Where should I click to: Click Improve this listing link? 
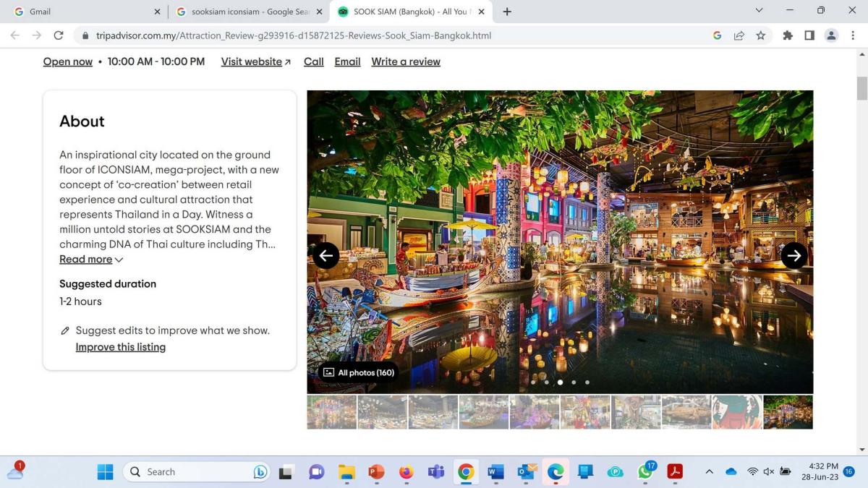pyautogui.click(x=121, y=347)
